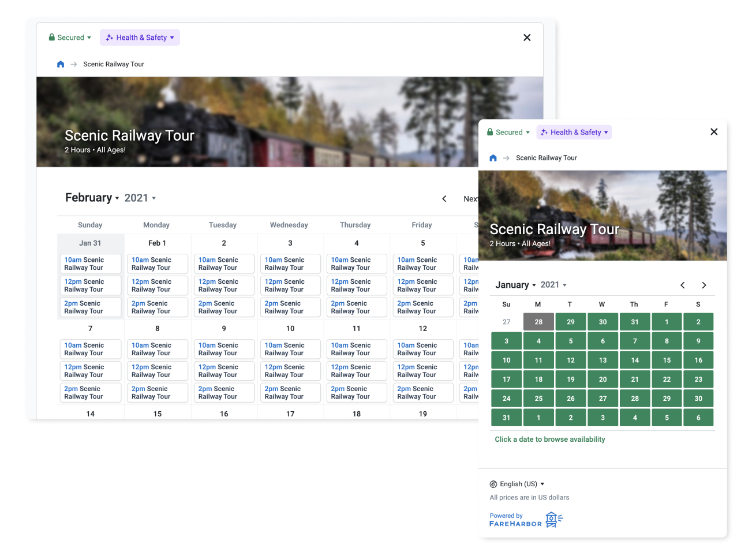Click the Scenic Railway Tour breadcrumb in the large window
The height and width of the screenshot is (556, 756).
(114, 64)
